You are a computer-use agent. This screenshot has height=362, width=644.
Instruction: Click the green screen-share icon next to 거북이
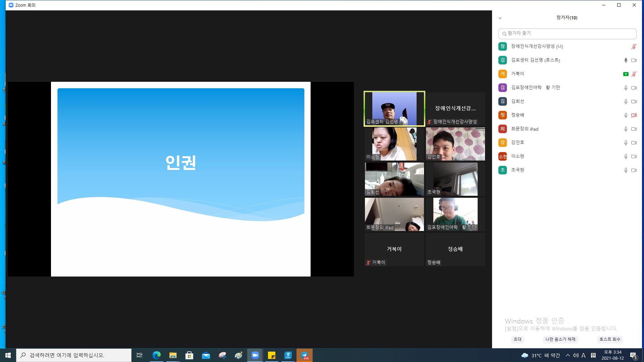(626, 74)
